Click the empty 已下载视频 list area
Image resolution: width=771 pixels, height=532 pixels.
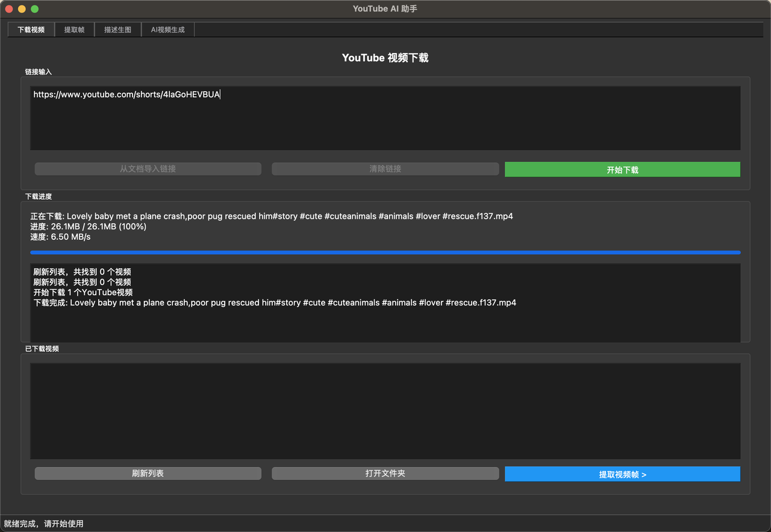(385, 411)
